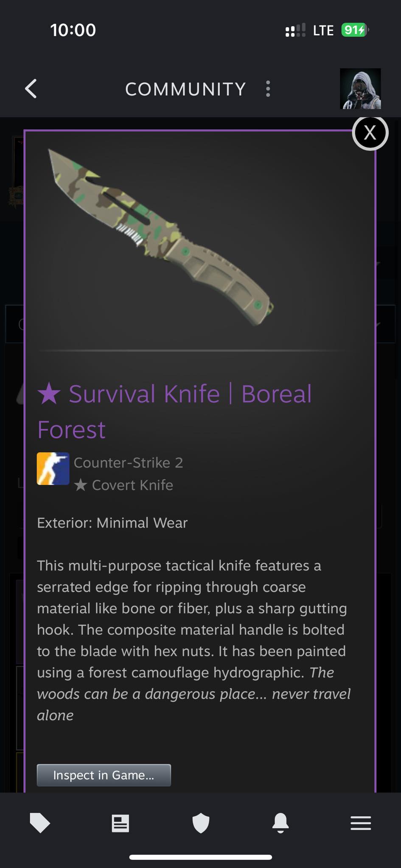Open the three-dot Community options menu
This screenshot has height=868, width=401.
point(268,89)
